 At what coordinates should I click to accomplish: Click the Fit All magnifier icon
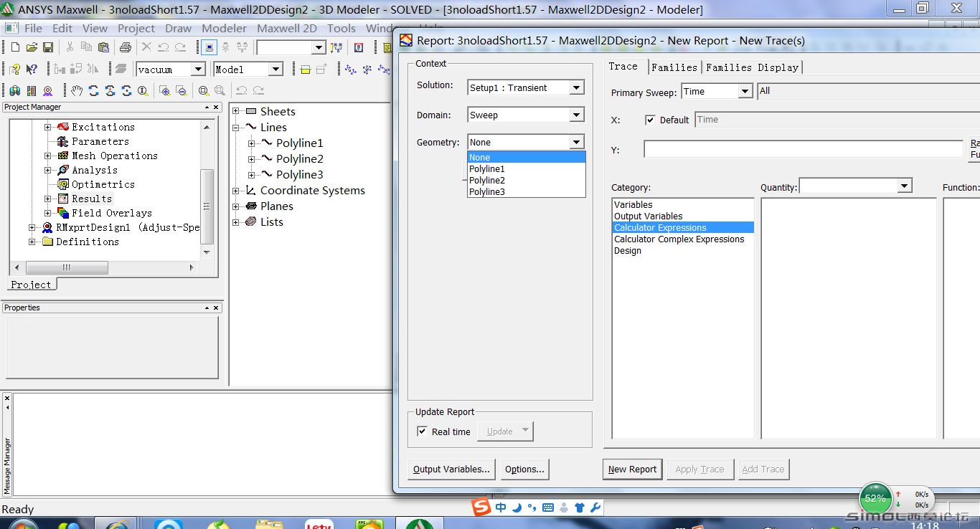(x=204, y=91)
